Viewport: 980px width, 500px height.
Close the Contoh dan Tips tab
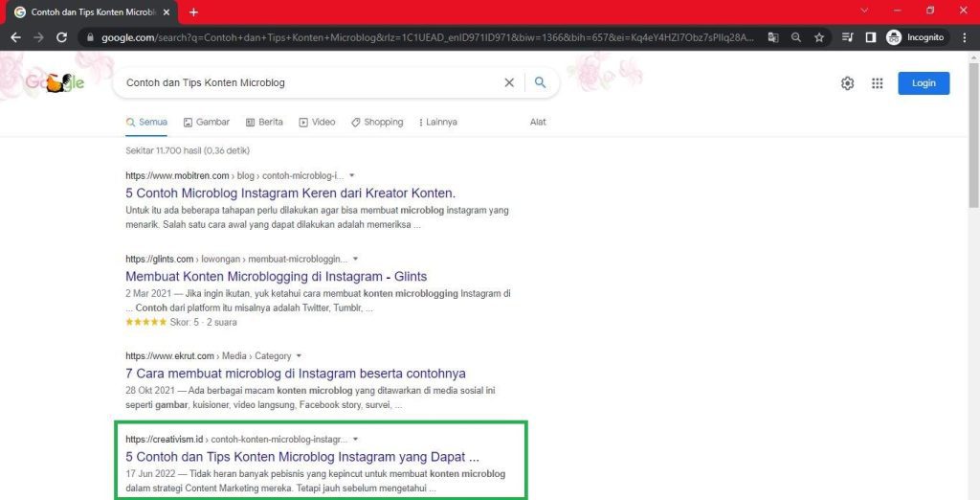pyautogui.click(x=166, y=11)
